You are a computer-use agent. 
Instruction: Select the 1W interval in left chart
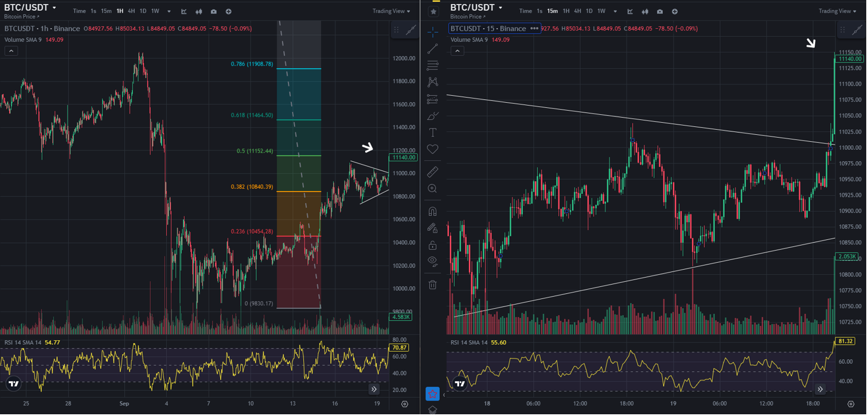[155, 11]
